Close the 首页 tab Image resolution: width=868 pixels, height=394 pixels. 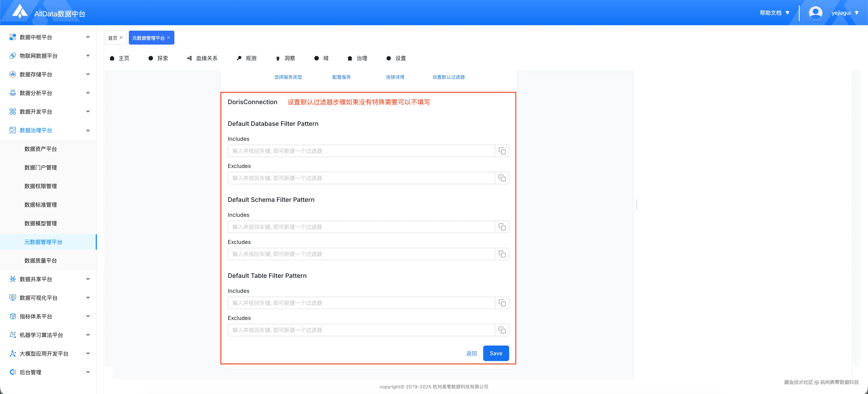click(x=121, y=37)
